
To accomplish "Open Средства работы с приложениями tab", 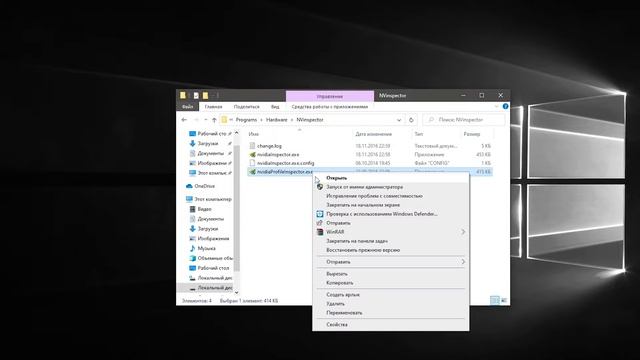I will [x=330, y=107].
